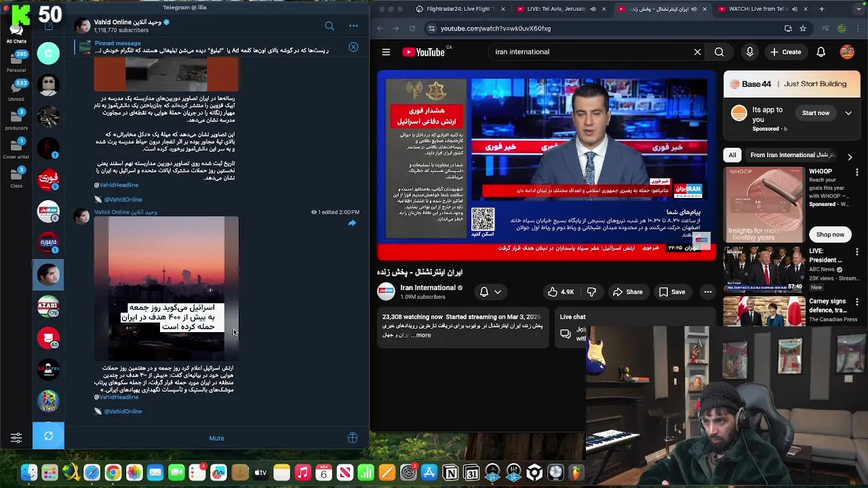Open more actions menu next to Save

click(707, 292)
